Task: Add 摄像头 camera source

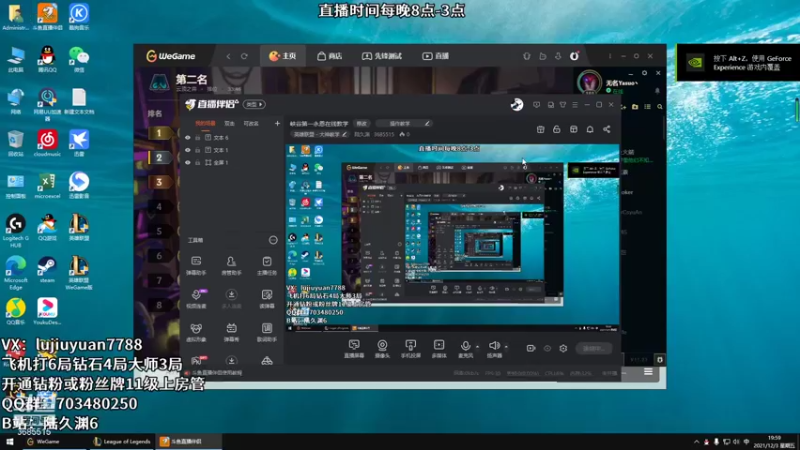Action: coord(382,349)
